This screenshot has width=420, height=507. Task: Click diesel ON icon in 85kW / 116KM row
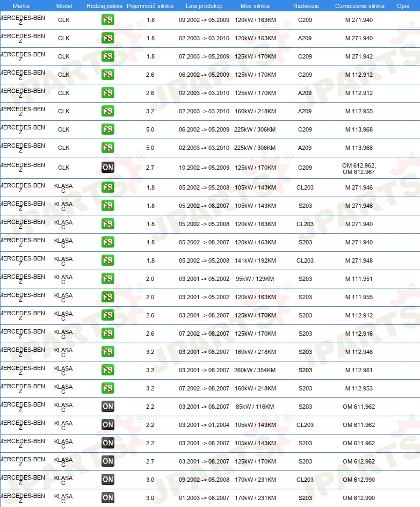[x=107, y=407]
